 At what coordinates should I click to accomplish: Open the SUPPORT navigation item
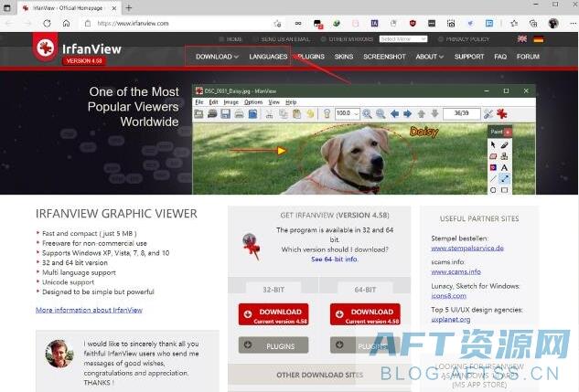pyautogui.click(x=469, y=57)
